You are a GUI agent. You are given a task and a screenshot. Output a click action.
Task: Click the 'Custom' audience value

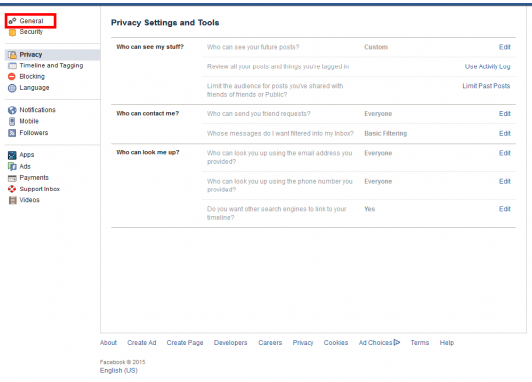[x=376, y=47]
